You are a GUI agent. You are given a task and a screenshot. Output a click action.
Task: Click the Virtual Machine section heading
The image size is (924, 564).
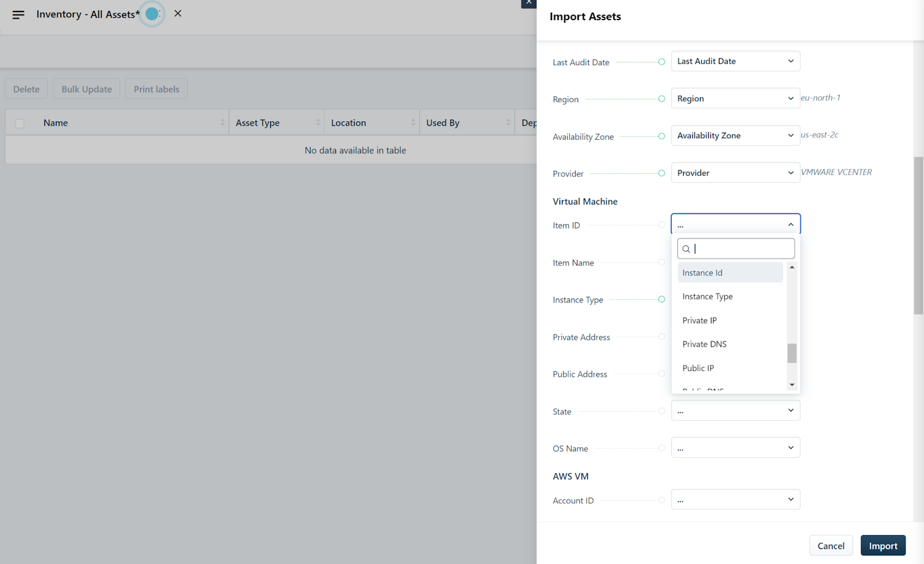coord(585,201)
